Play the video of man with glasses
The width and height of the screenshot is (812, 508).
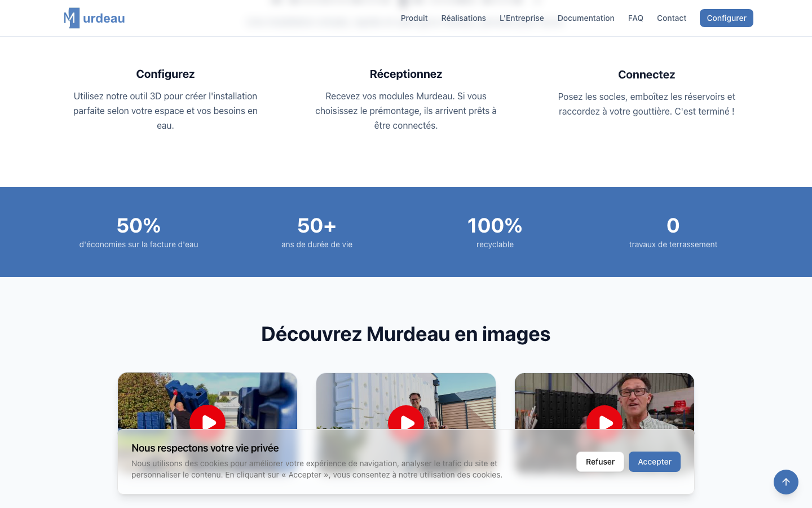[604, 423]
